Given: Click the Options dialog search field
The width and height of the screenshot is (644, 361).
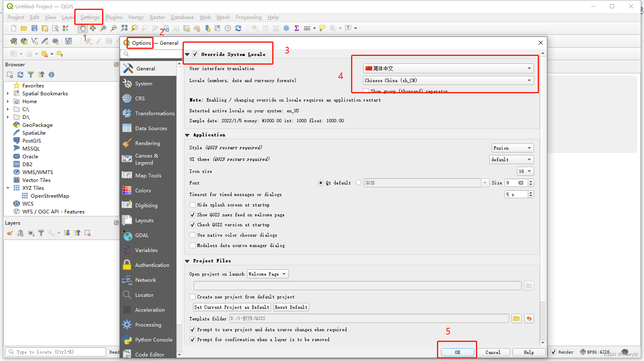Looking at the screenshot, I should 151,54.
